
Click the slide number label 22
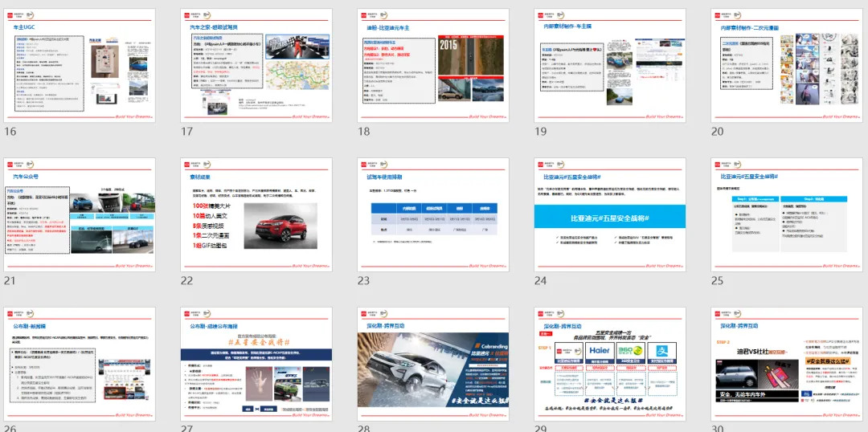(x=186, y=281)
